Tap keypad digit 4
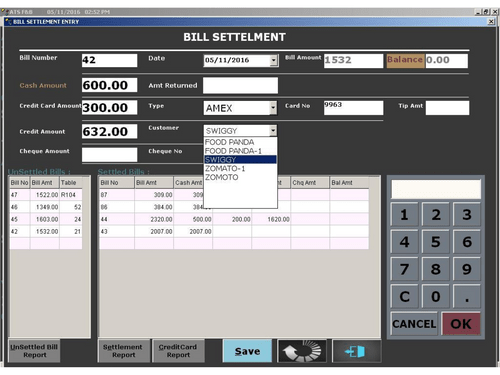Viewport: 500px width, 375px height. click(404, 242)
